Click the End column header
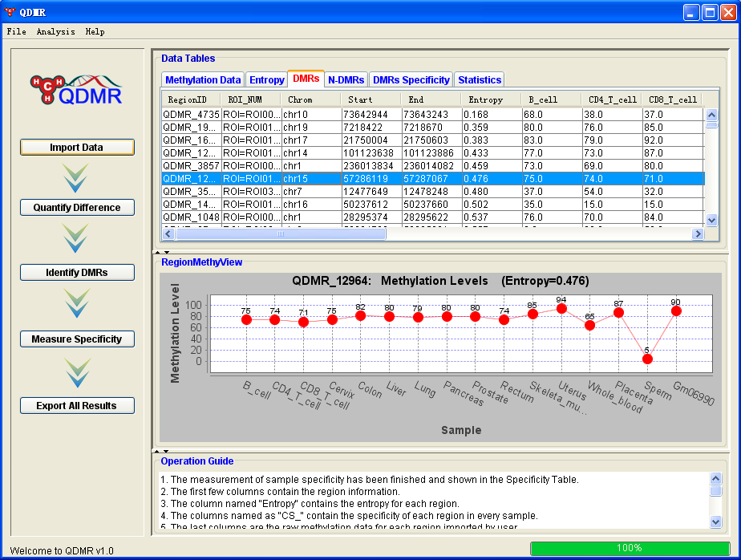 [x=431, y=99]
